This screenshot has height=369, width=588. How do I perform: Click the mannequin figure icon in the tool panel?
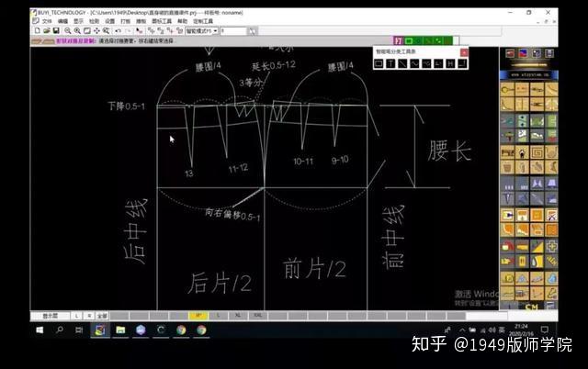(x=522, y=152)
